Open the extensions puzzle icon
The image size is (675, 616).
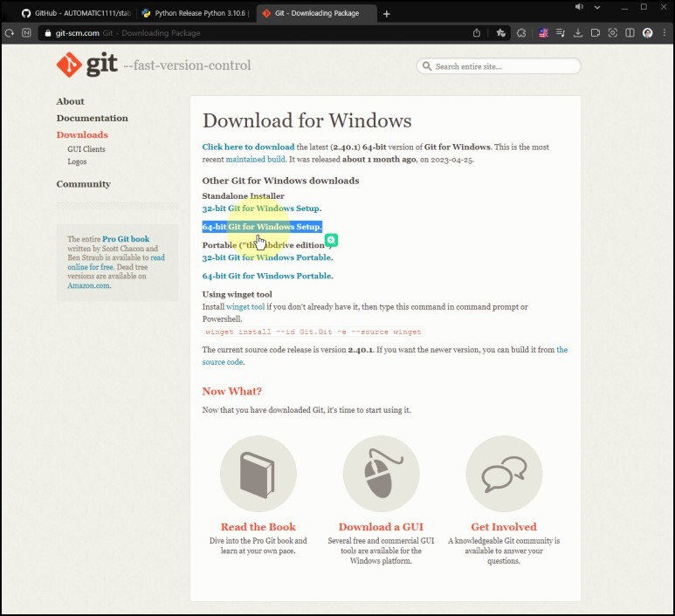521,33
